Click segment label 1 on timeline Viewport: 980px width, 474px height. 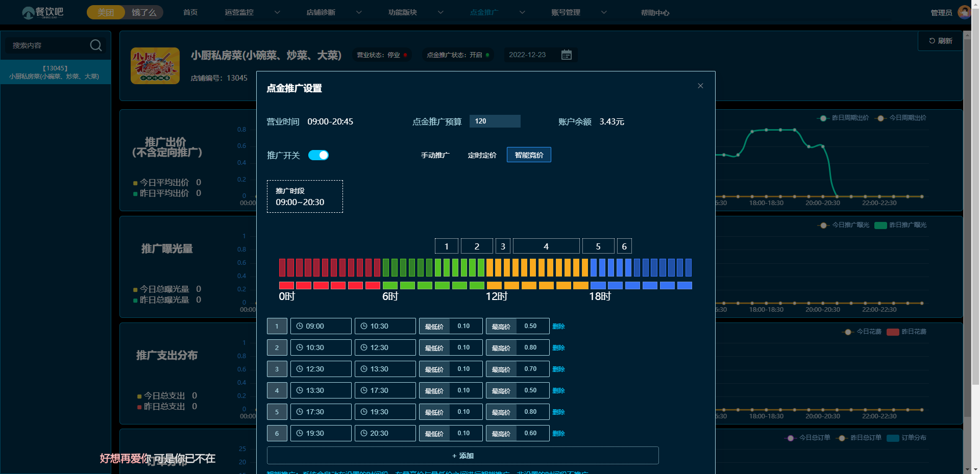click(x=447, y=246)
